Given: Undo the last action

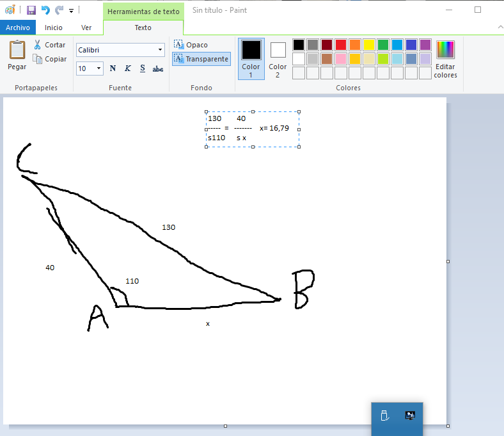Looking at the screenshot, I should (x=45, y=10).
